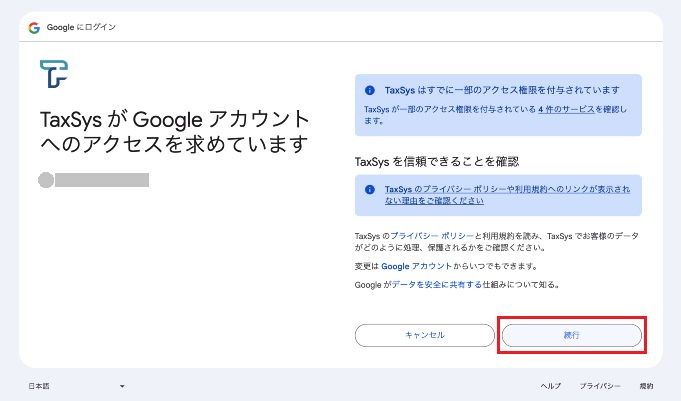Open the privacy policy missing-links explanation link
This screenshot has height=401, width=681.
(x=507, y=195)
